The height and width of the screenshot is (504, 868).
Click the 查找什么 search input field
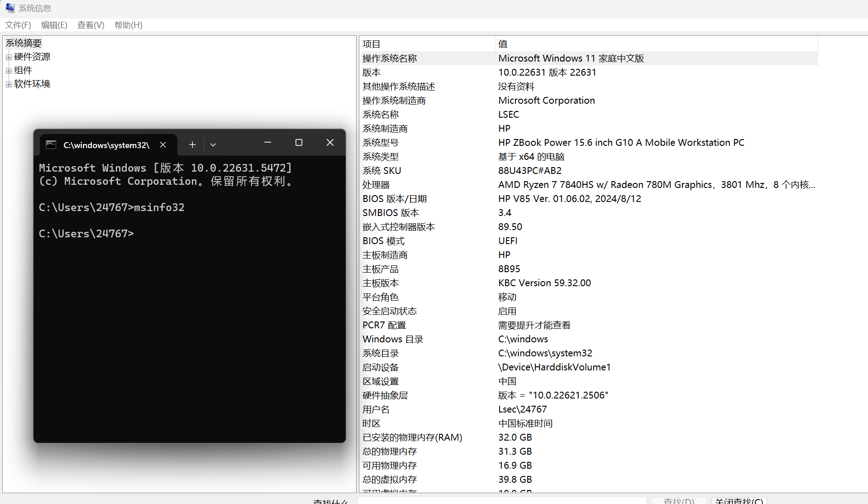click(501, 501)
